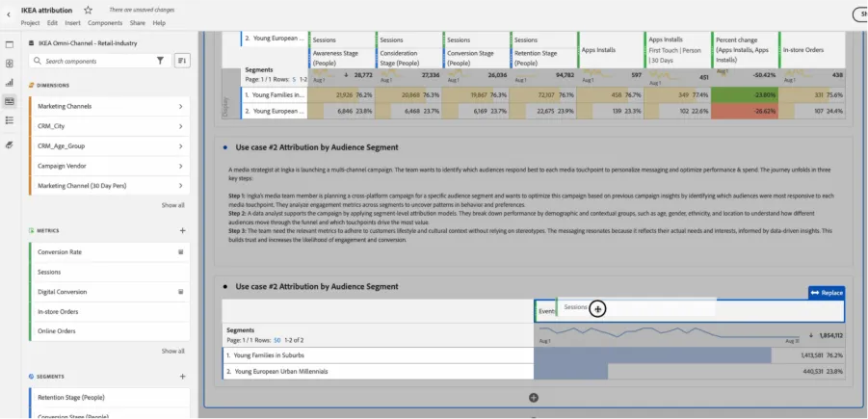This screenshot has height=419, width=868.
Task: Open the Help menu
Action: tap(159, 23)
